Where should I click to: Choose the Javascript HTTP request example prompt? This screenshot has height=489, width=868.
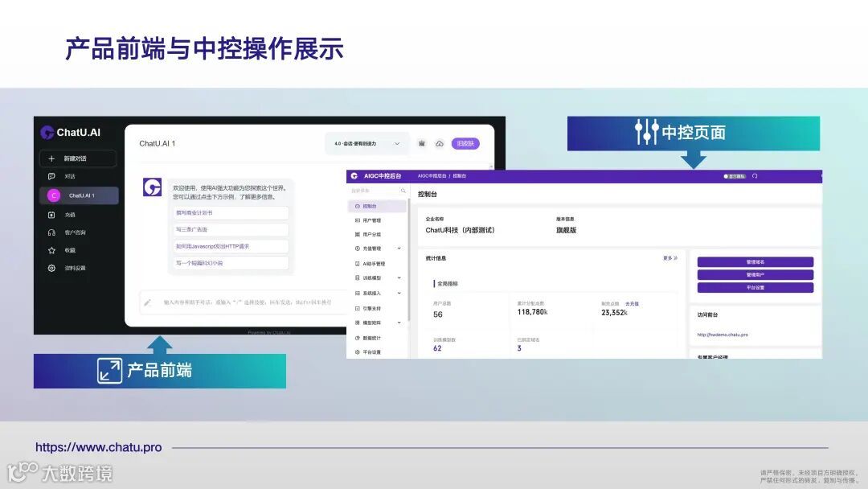(x=231, y=246)
